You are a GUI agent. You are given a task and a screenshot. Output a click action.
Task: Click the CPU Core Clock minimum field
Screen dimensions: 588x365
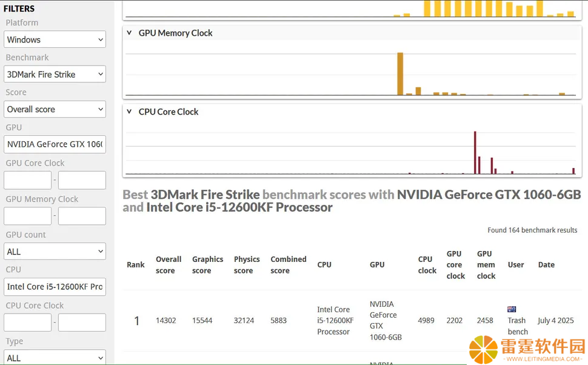coord(27,323)
